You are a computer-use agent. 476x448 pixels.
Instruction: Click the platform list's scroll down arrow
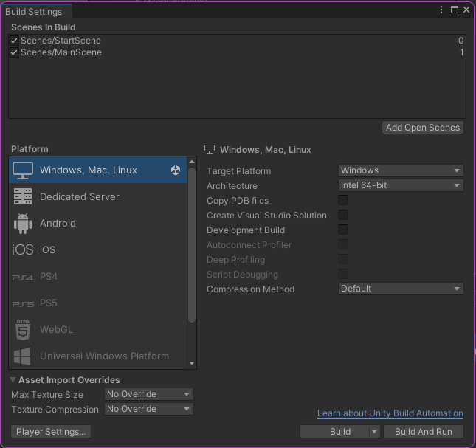(192, 363)
